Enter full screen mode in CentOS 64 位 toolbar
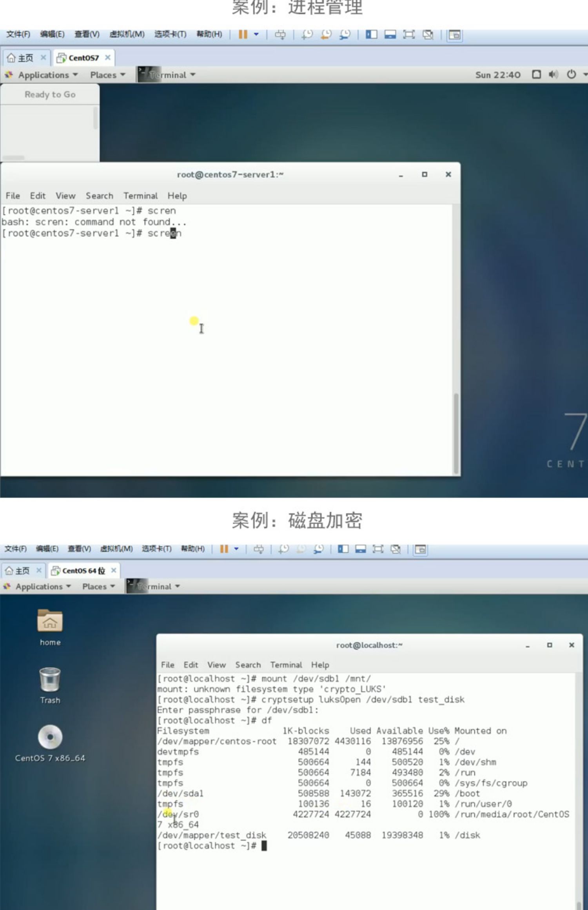This screenshot has height=910, width=588. tap(378, 549)
